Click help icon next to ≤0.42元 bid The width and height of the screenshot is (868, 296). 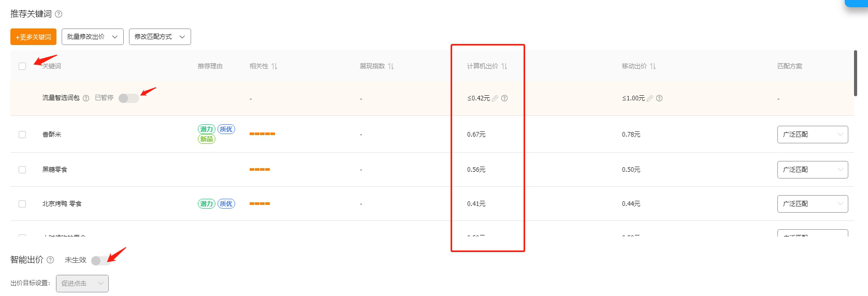504,98
